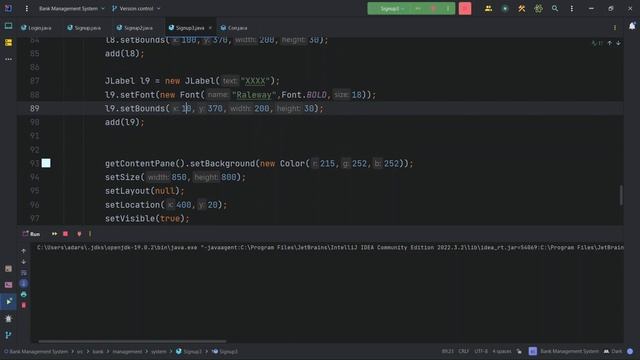Click editor vertical scrollbar thumb
The image size is (640, 360).
point(621,195)
